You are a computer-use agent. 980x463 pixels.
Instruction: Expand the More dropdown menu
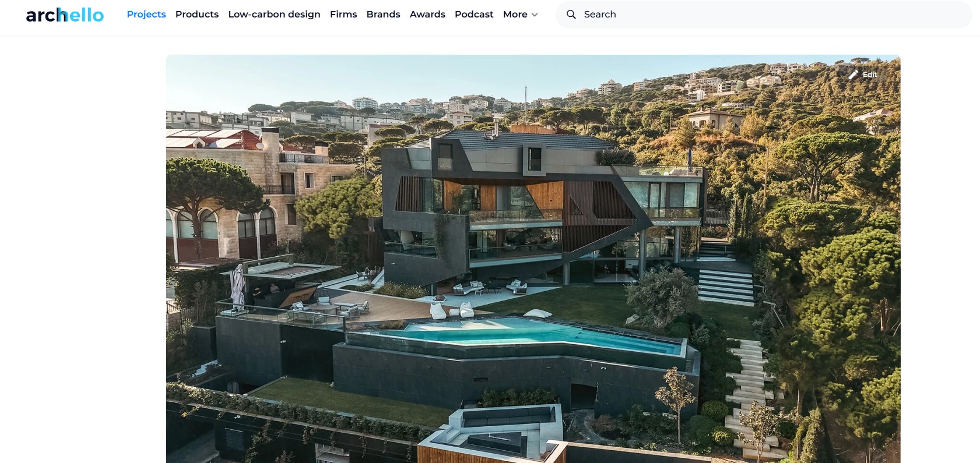click(x=520, y=15)
